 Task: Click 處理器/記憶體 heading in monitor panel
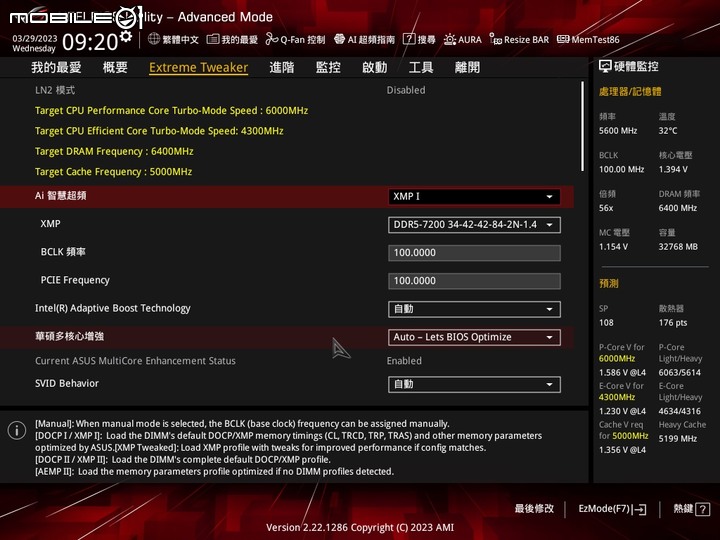tap(630, 91)
